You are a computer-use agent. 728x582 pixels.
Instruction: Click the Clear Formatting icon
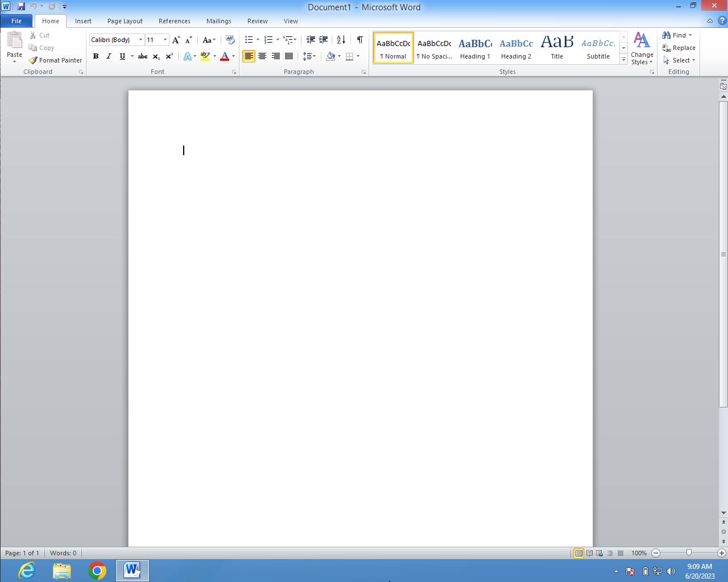click(230, 40)
